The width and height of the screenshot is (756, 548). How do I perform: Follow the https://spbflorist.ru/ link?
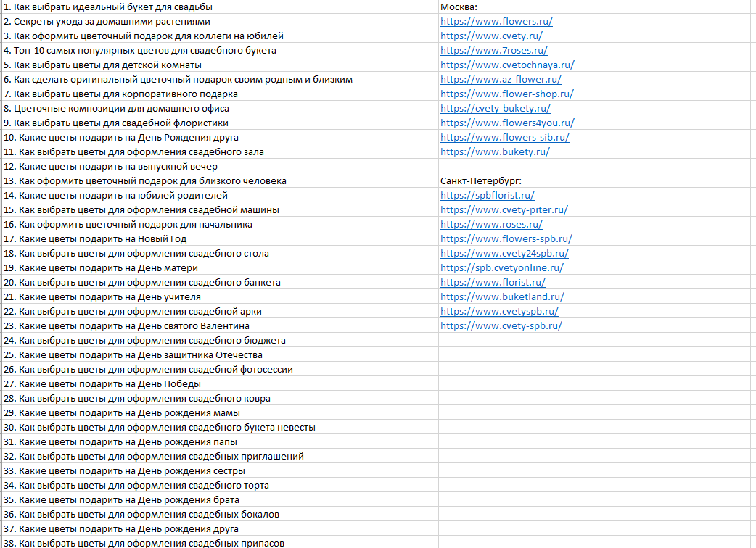click(487, 196)
